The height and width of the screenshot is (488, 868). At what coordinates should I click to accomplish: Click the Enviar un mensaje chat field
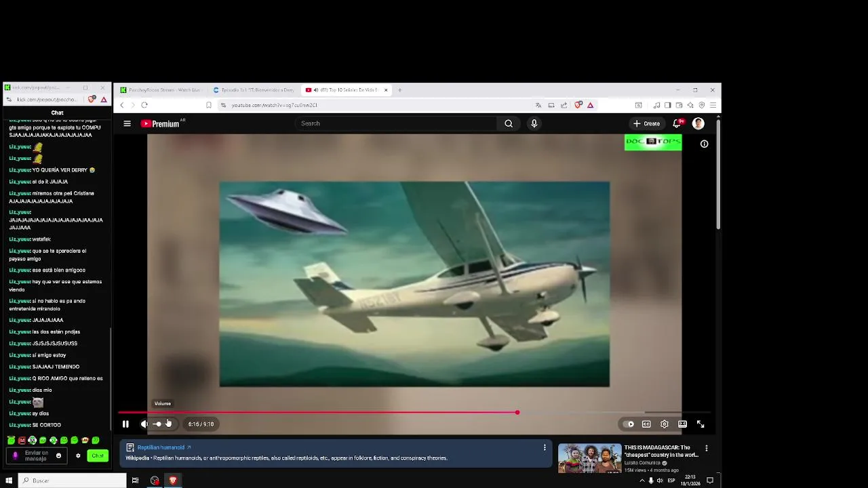click(37, 455)
